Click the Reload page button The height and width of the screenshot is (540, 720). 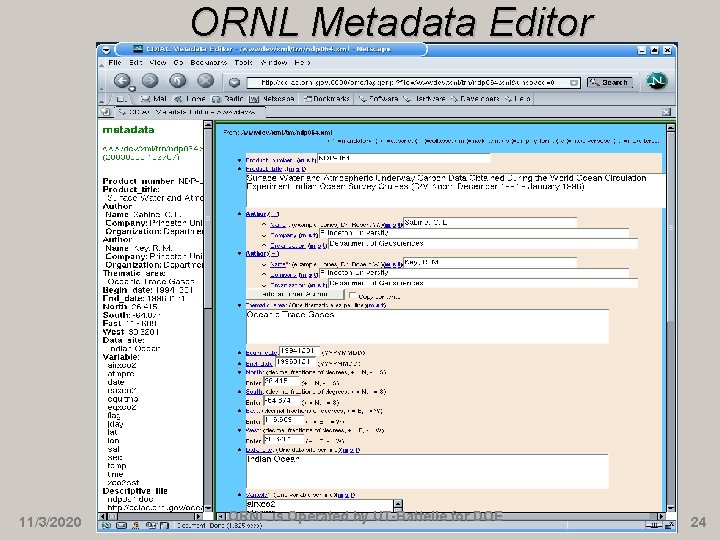click(x=178, y=81)
